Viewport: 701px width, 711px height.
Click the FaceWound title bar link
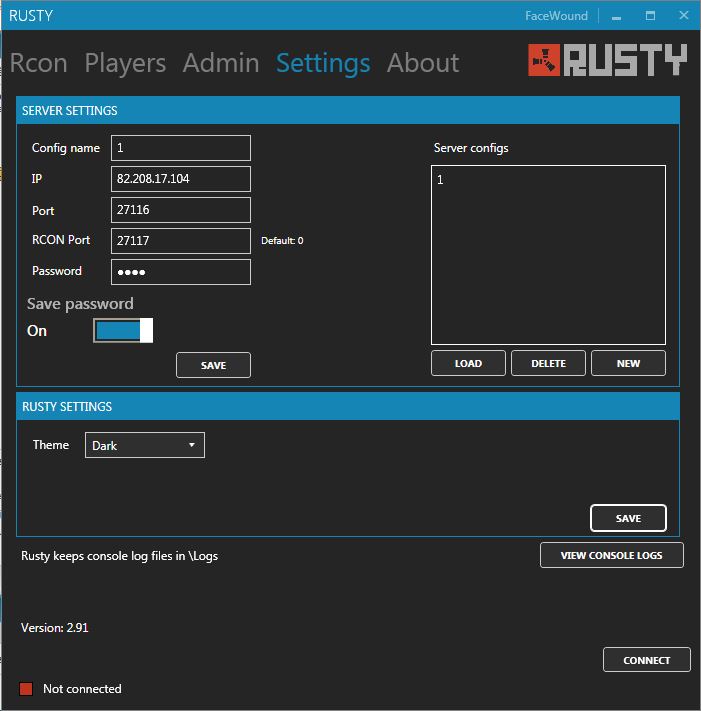556,16
